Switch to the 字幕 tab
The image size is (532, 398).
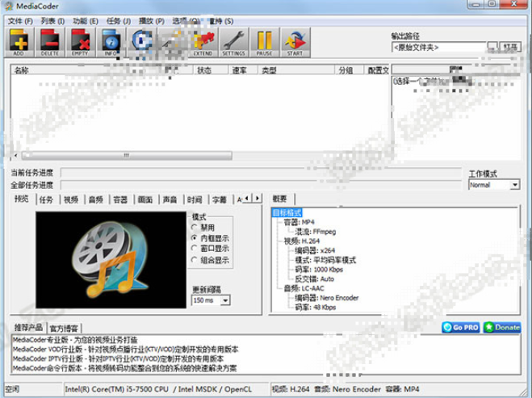[x=220, y=200]
